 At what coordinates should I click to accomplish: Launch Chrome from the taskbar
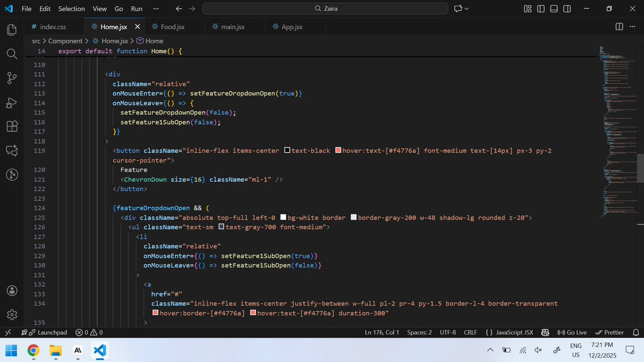point(33,350)
